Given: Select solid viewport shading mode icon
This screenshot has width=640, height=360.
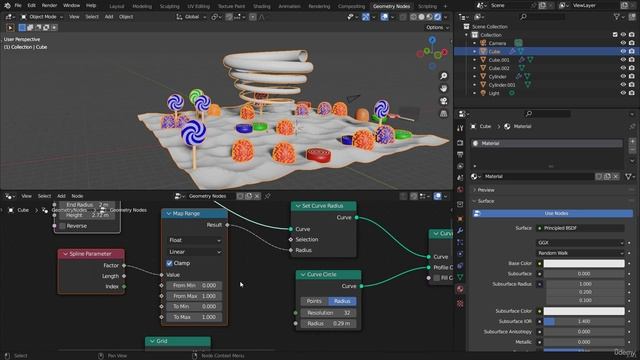Looking at the screenshot, I should [421, 17].
